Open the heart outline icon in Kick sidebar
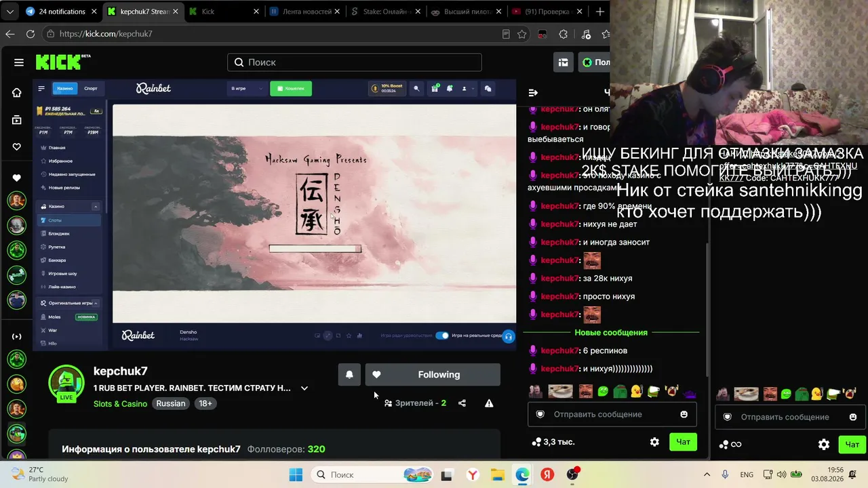The height and width of the screenshot is (488, 868). coord(17,147)
